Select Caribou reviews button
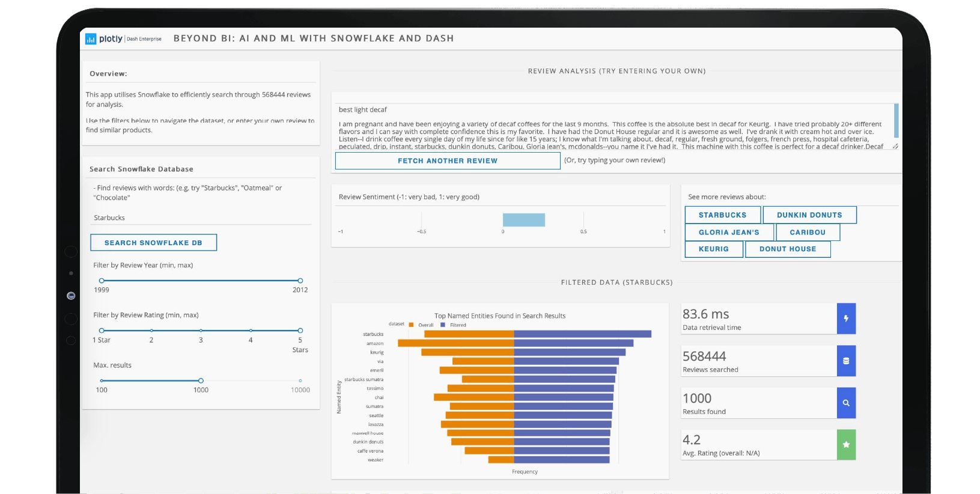 coord(808,233)
